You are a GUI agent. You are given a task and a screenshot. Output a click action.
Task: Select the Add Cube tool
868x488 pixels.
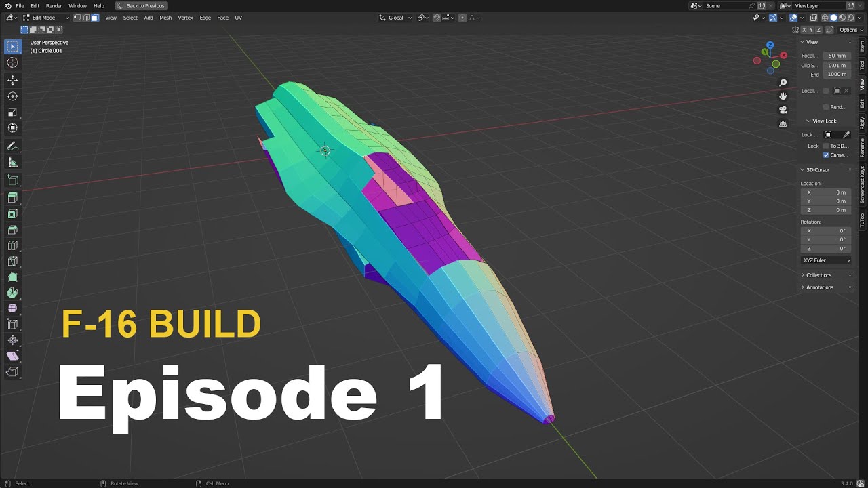coord(12,180)
